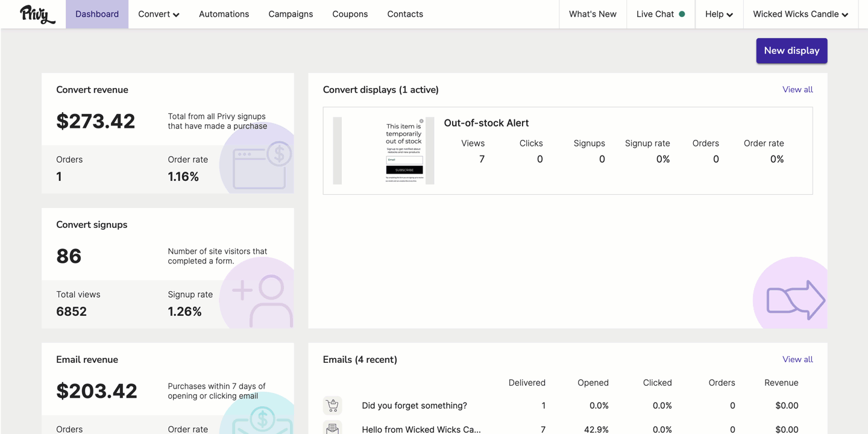Select the 1.26% Signup rate value

pos(184,312)
